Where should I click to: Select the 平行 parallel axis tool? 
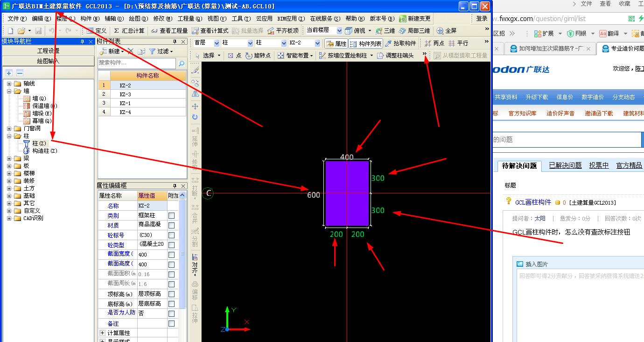(458, 43)
